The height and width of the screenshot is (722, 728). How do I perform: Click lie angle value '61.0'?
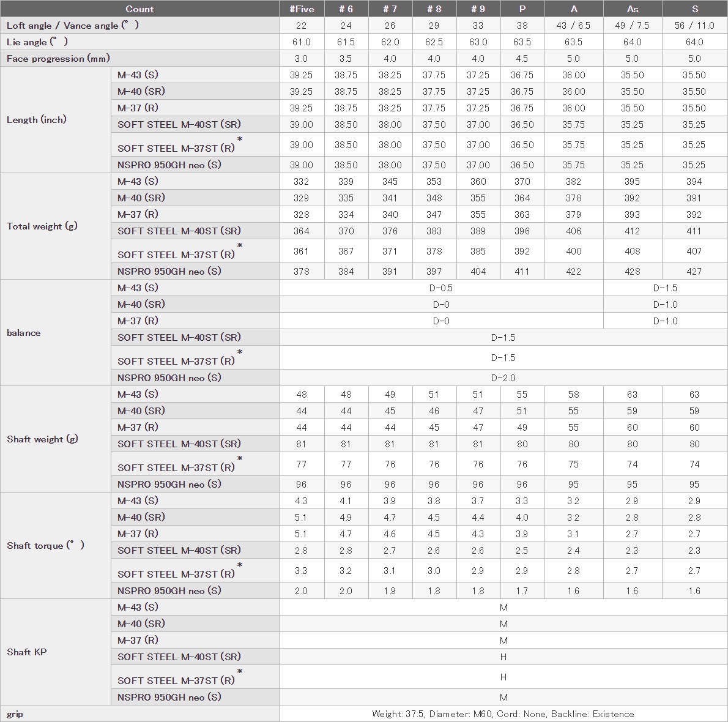tap(302, 42)
